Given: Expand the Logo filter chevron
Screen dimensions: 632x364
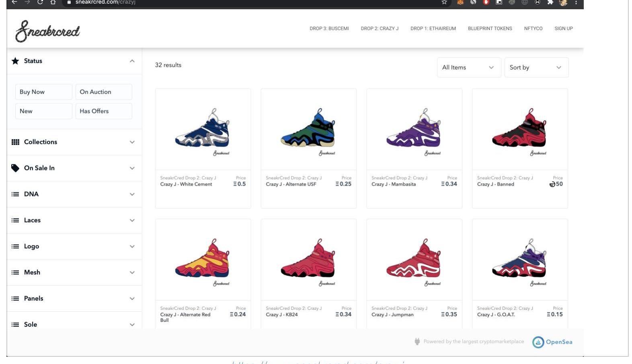Looking at the screenshot, I should [132, 246].
